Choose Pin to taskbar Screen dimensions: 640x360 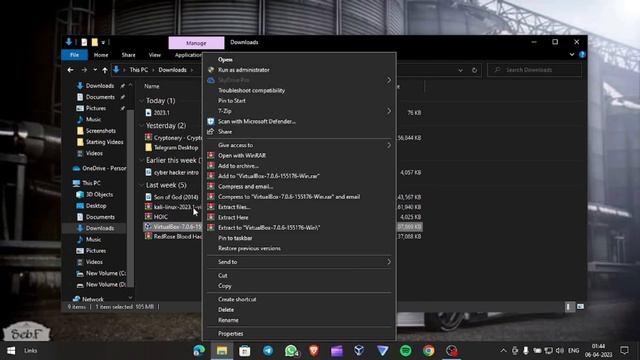click(235, 238)
